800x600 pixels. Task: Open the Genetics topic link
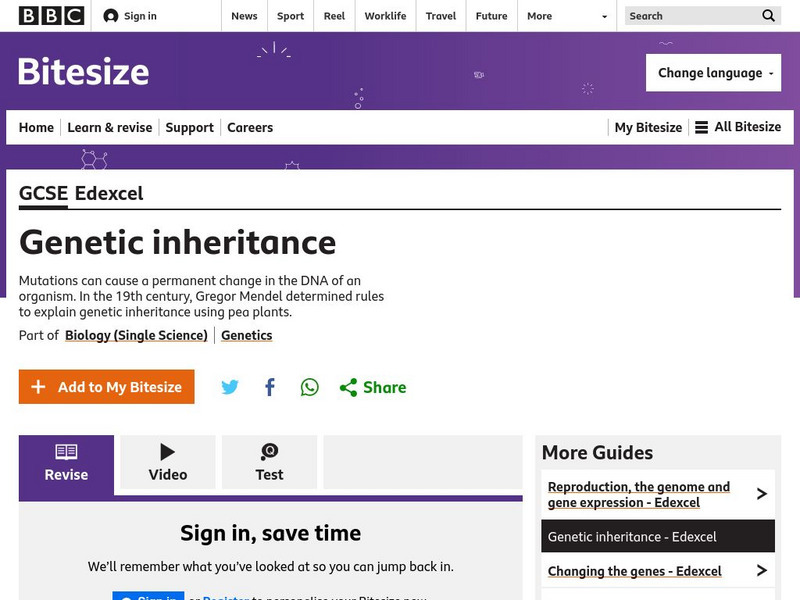pyautogui.click(x=246, y=335)
